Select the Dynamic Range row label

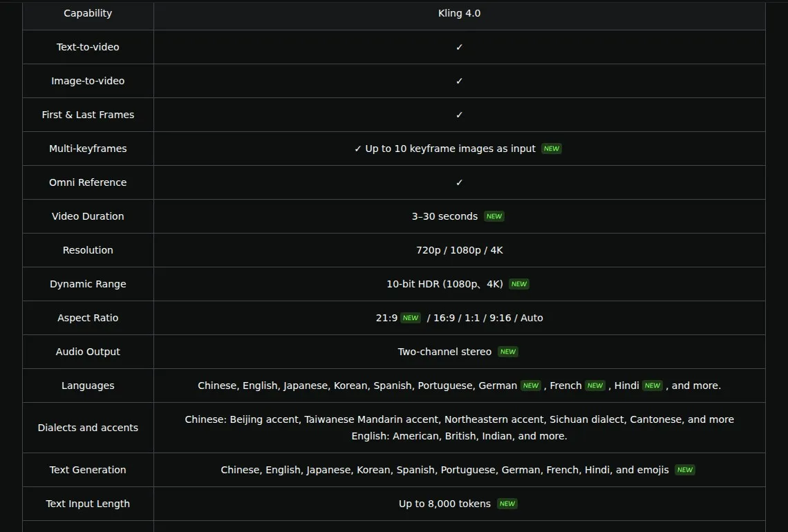click(88, 285)
